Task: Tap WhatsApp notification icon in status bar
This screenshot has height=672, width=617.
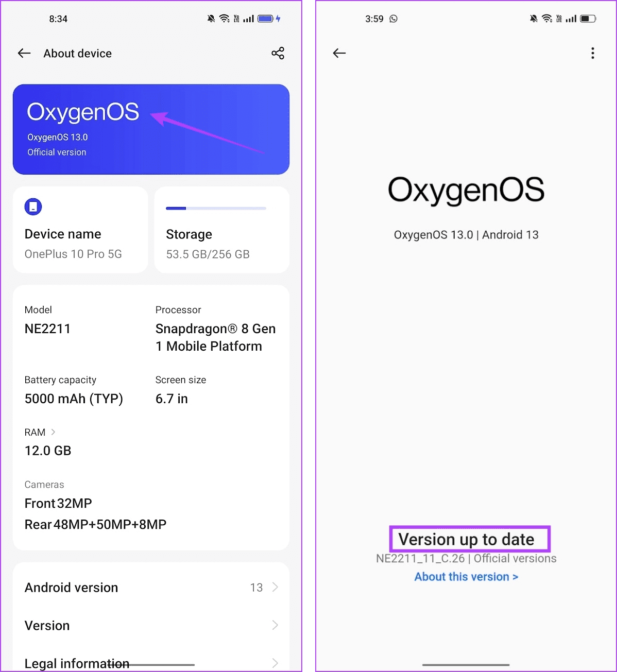Action: [x=393, y=19]
